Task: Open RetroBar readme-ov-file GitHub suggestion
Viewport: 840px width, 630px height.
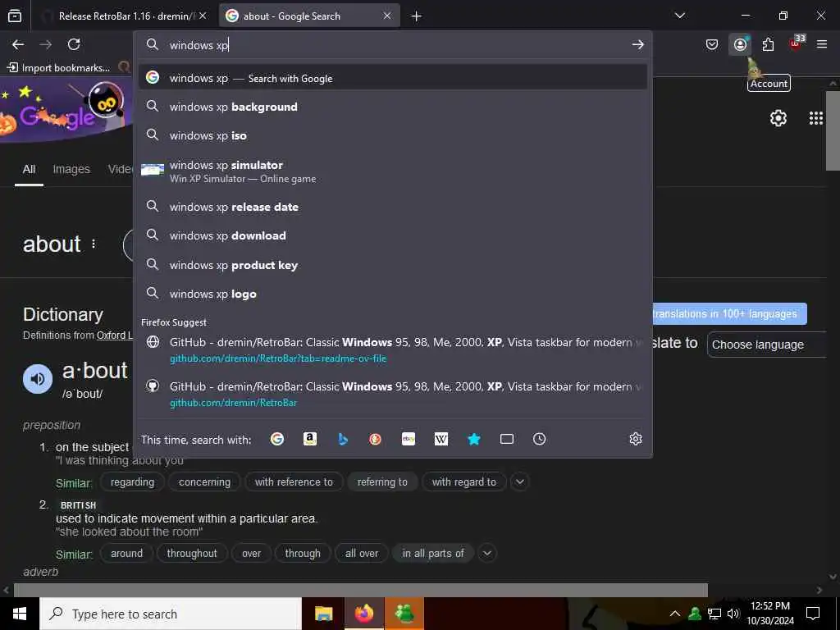Action: pos(393,349)
